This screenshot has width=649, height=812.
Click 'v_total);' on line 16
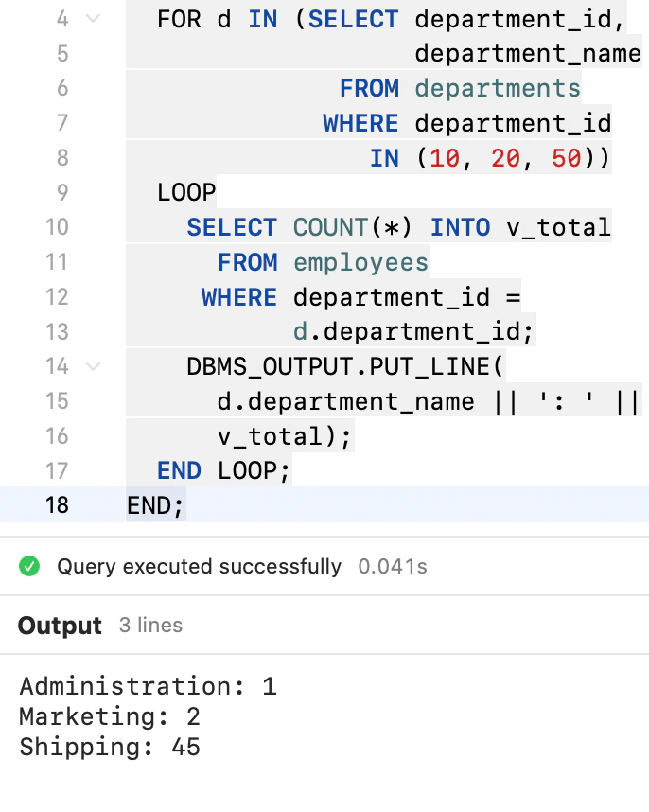click(x=284, y=436)
